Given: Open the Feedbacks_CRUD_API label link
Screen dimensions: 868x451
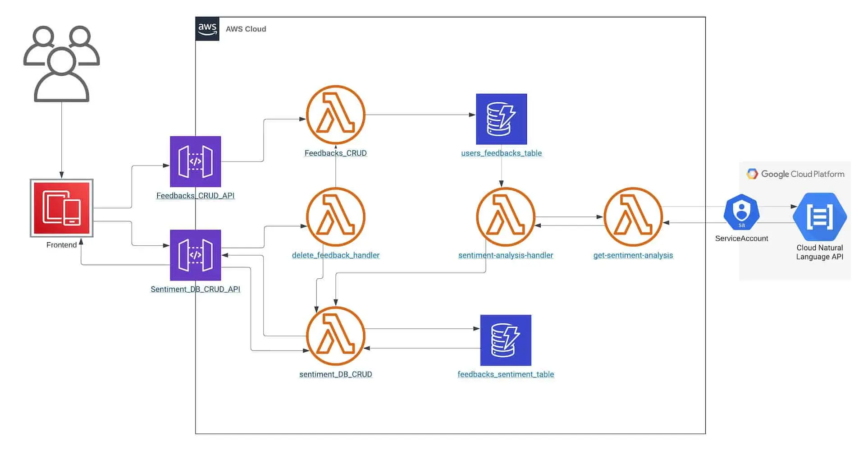Looking at the screenshot, I should [195, 196].
